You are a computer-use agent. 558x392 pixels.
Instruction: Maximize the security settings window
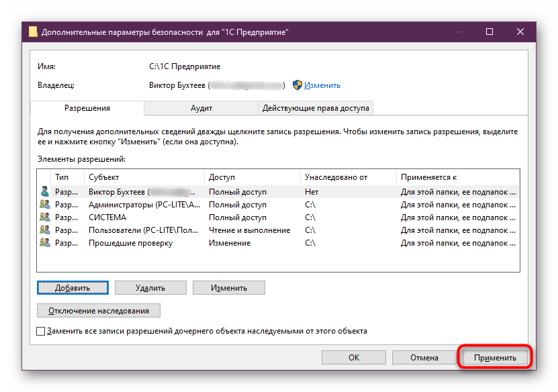490,32
